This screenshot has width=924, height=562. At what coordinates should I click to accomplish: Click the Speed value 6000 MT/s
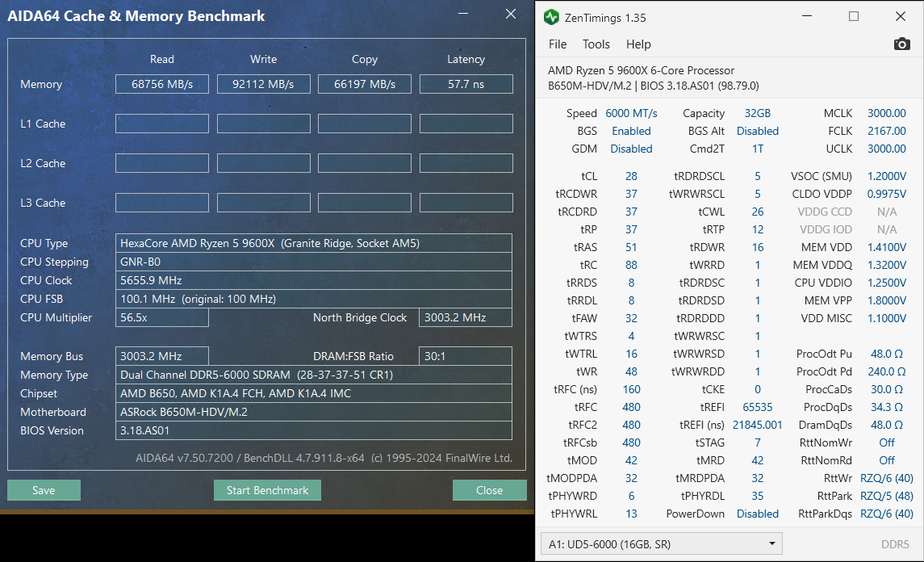click(631, 113)
